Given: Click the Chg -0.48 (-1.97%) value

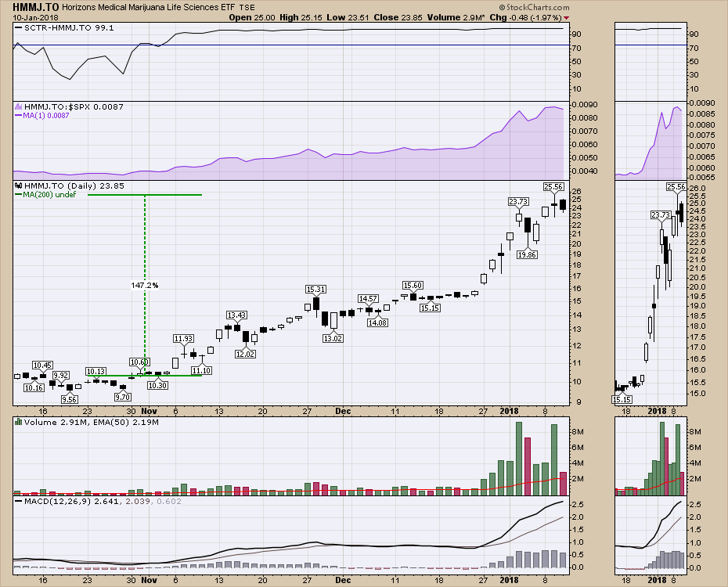Looking at the screenshot, I should pos(525,18).
